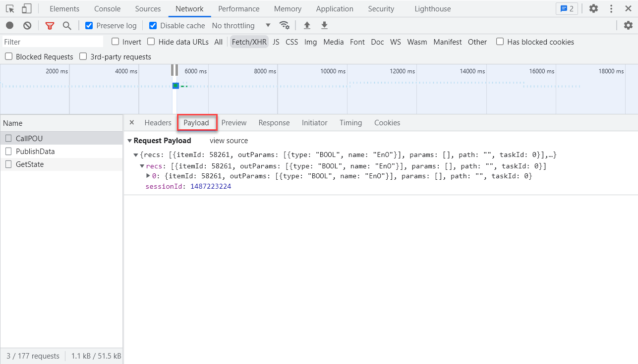
Task: Filter by Fetch/XHR requests
Action: tap(249, 42)
